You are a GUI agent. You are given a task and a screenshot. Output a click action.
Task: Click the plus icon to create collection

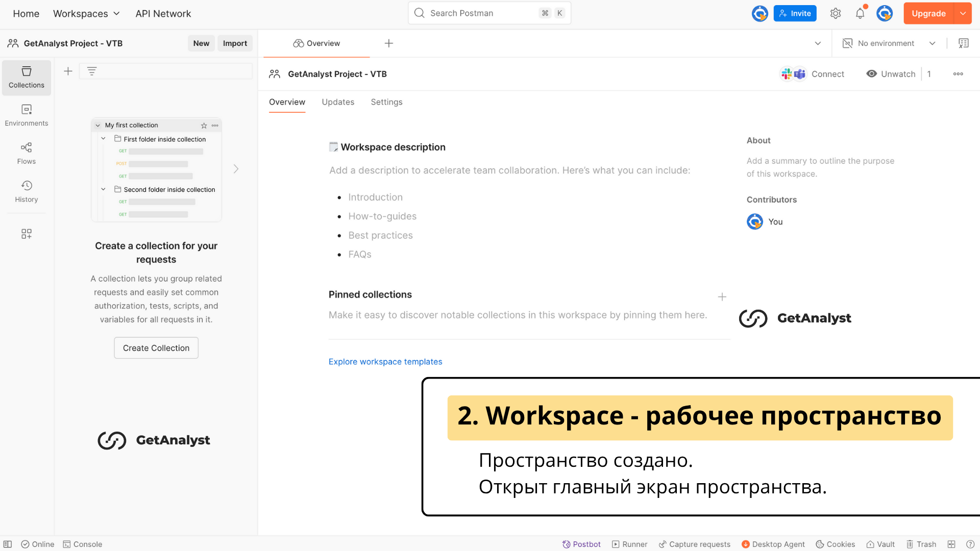coord(68,71)
